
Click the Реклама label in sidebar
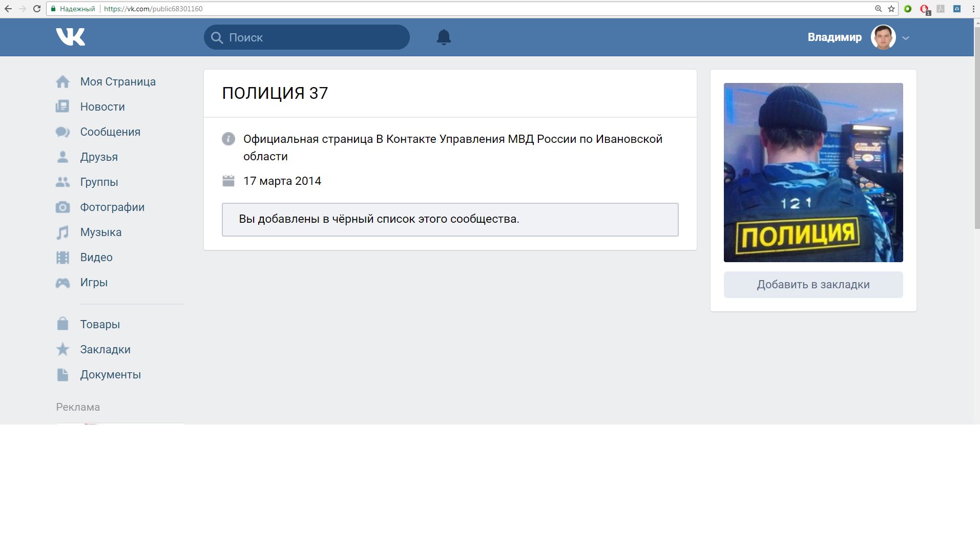[x=78, y=407]
